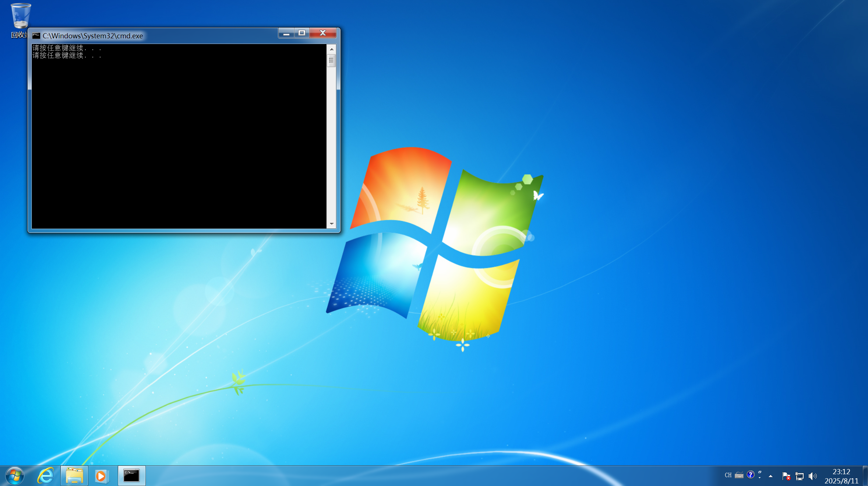This screenshot has width=868, height=486.
Task: Click the clock showing 23:12
Action: pyautogui.click(x=841, y=476)
